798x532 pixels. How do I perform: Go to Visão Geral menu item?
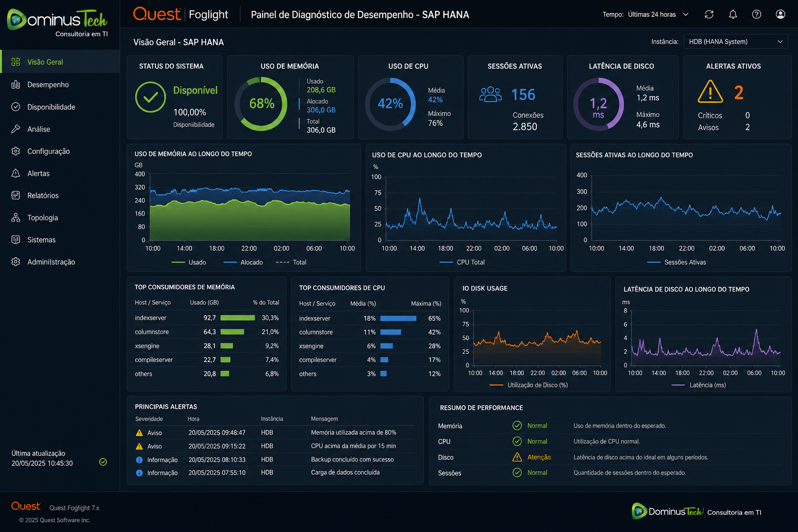[x=60, y=62]
